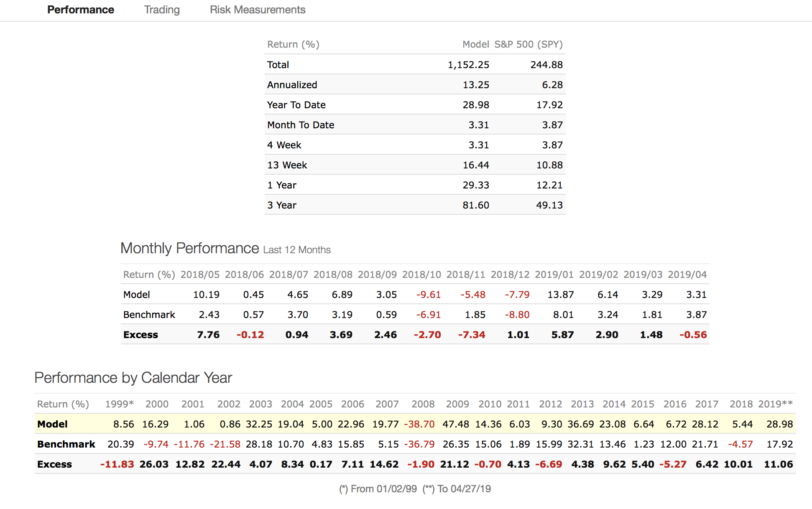Click the Annualized model return 13.25
The image size is (812, 509).
tap(475, 85)
